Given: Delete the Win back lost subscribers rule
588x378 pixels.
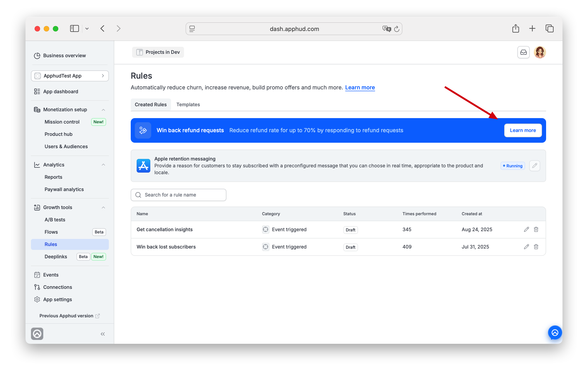Looking at the screenshot, I should coord(536,247).
